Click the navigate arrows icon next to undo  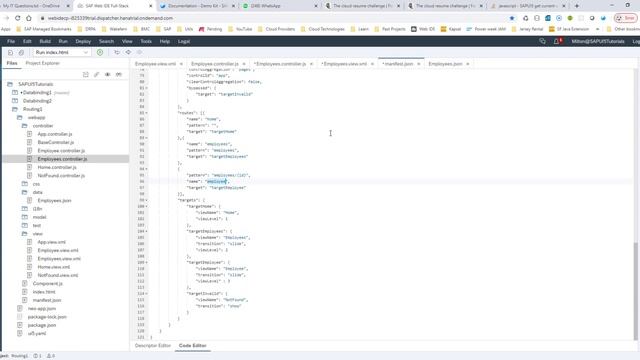point(128,52)
